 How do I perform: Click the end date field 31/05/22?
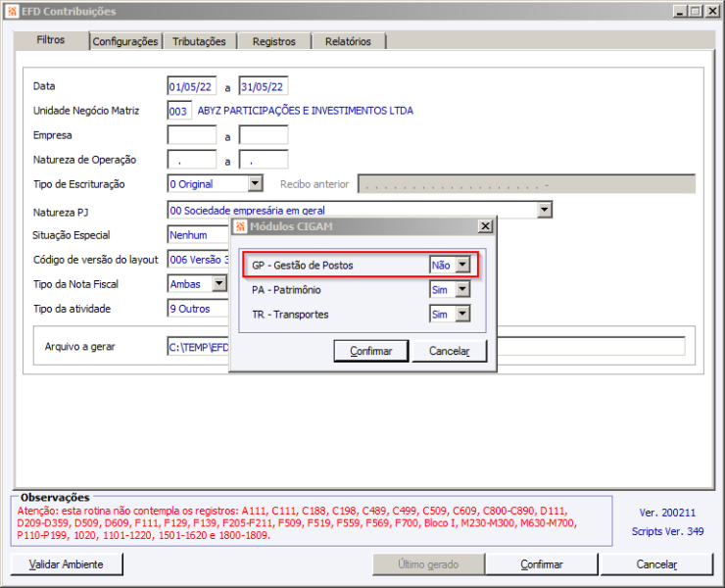(x=264, y=86)
